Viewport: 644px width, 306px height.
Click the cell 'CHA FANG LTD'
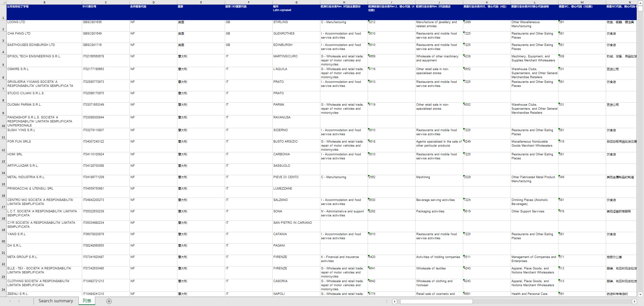(44, 37)
